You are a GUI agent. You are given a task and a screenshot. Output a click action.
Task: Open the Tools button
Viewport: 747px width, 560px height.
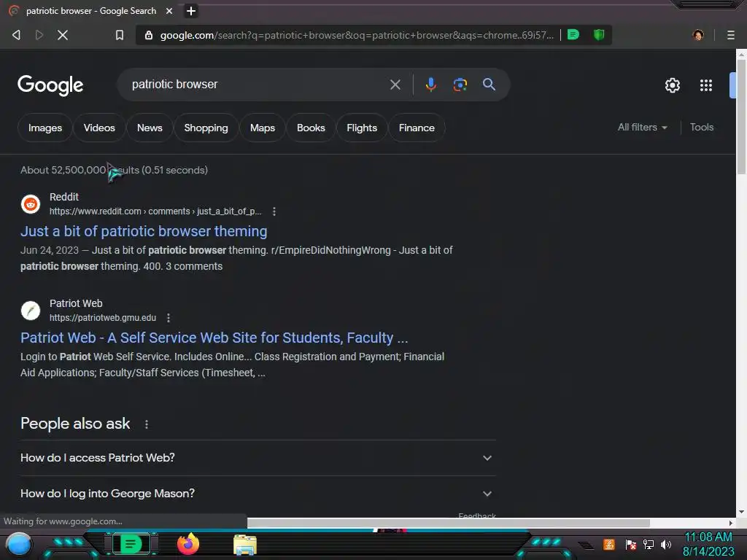[x=701, y=127]
